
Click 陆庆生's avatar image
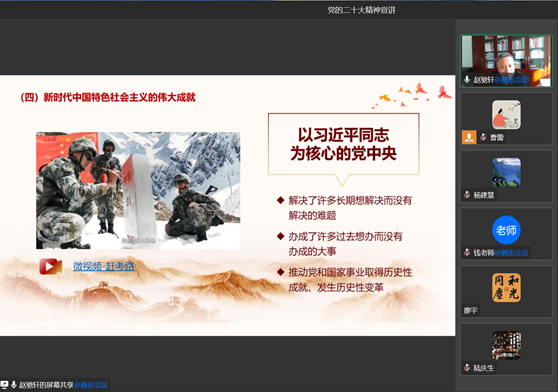tap(506, 345)
